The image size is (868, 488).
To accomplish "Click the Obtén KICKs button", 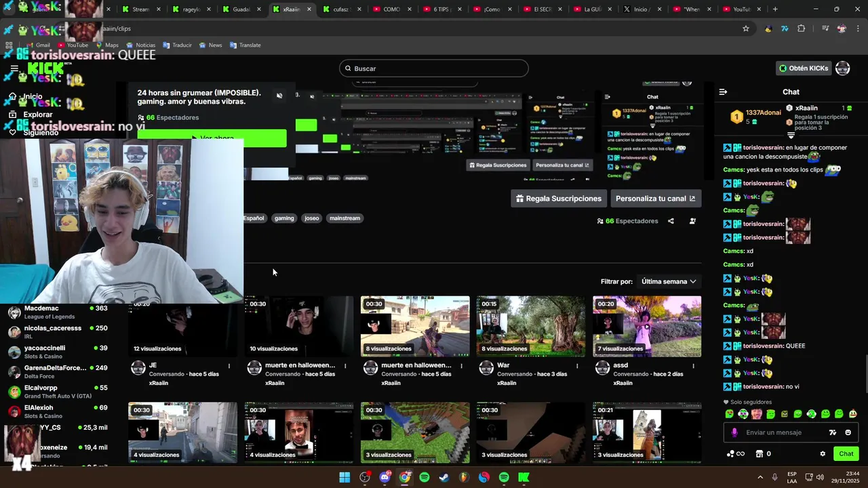I will [804, 68].
